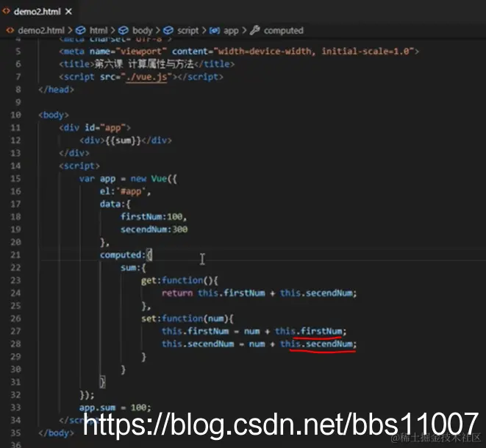Click the variable icon beside app breadcrumb
The image size is (486, 448).
point(215,30)
